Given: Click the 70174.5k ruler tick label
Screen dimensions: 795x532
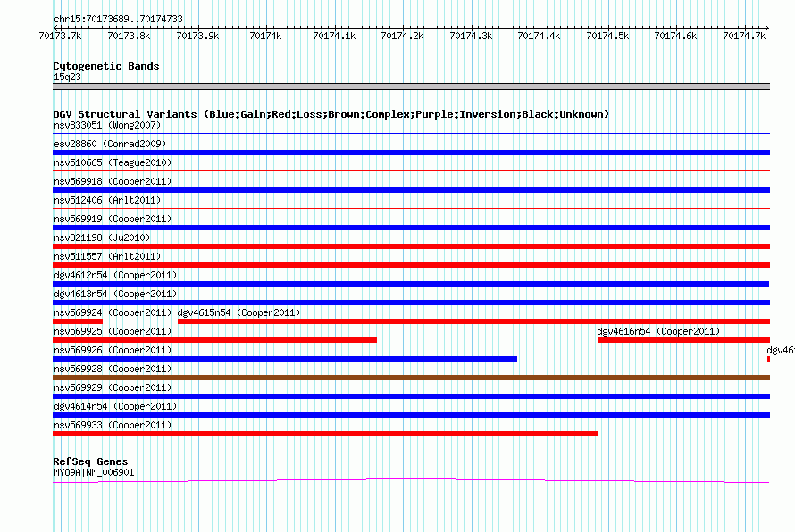Looking at the screenshot, I should (x=607, y=36).
